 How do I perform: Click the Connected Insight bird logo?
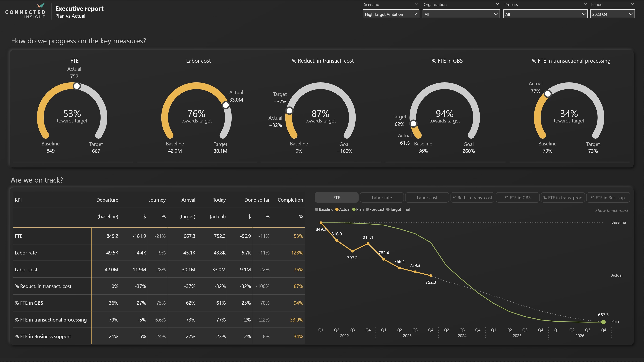(41, 5)
